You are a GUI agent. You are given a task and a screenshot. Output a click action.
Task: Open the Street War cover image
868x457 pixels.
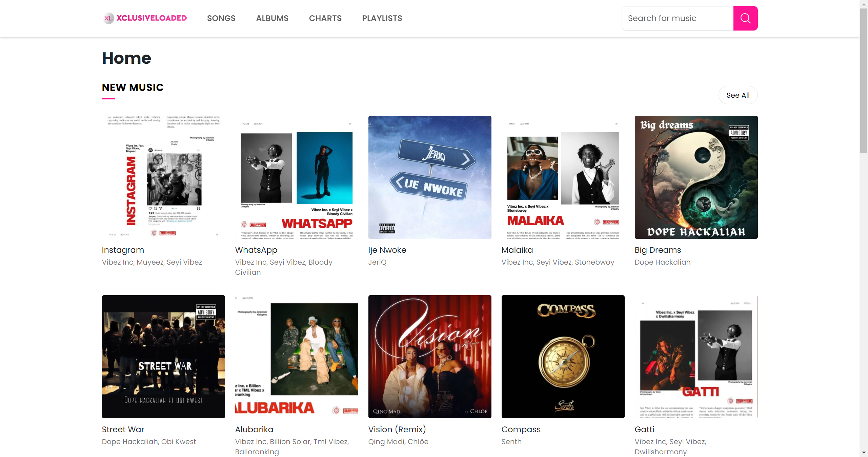163,357
